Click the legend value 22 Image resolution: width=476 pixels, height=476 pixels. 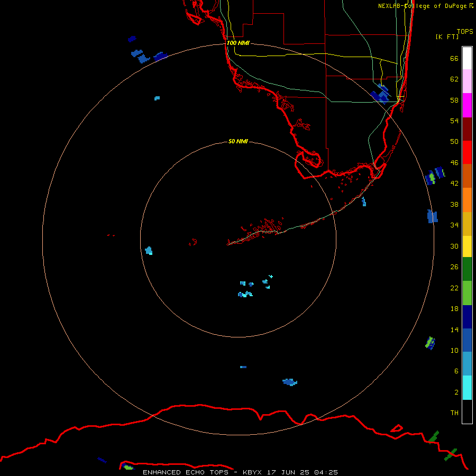(x=454, y=288)
